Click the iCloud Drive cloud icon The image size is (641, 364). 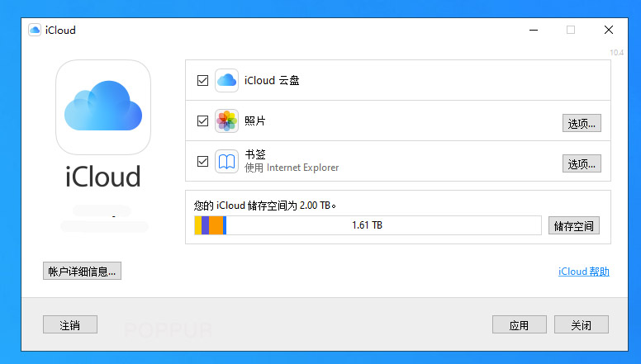226,81
